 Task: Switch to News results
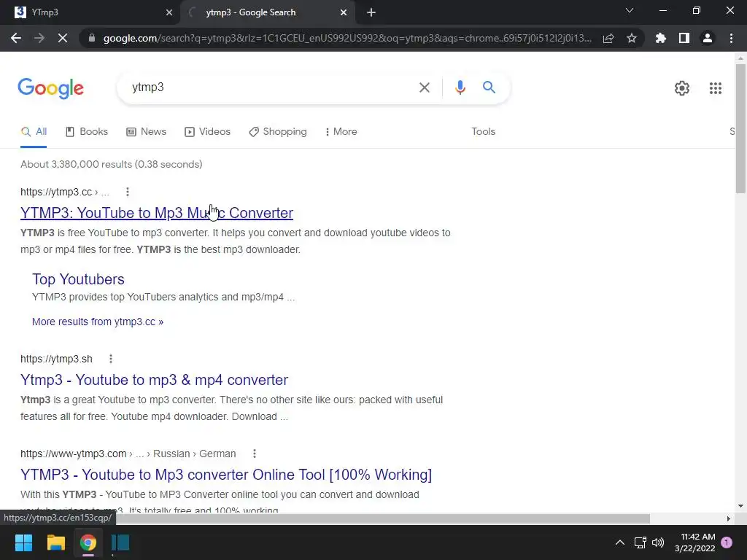point(146,132)
